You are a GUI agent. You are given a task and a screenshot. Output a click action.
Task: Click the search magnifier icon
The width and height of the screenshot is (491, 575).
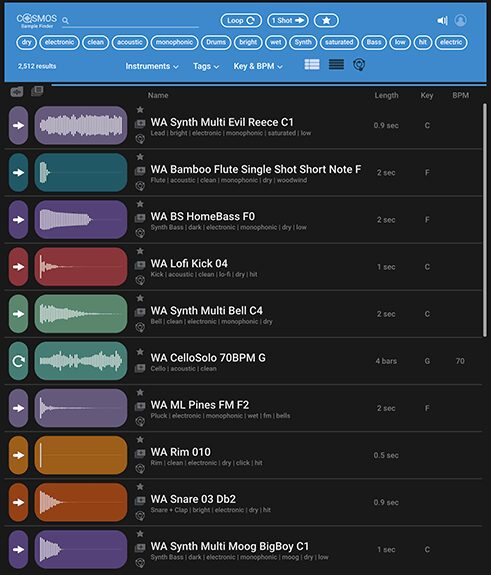65,21
